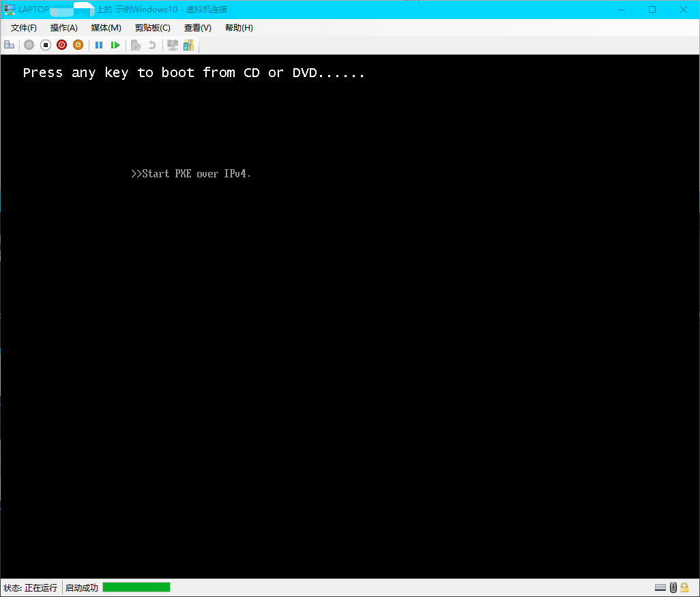This screenshot has height=597, width=700.
Task: Open the 帮助(H) menu
Action: (x=239, y=28)
